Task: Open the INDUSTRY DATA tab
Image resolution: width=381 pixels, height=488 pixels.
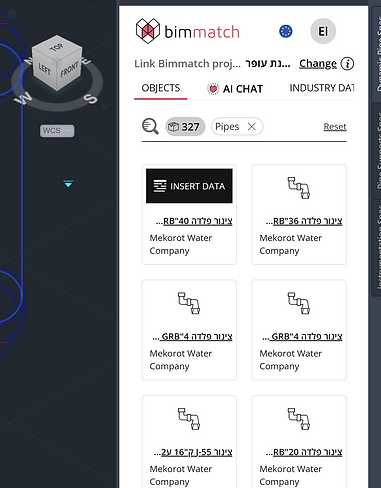Action: pyautogui.click(x=322, y=88)
